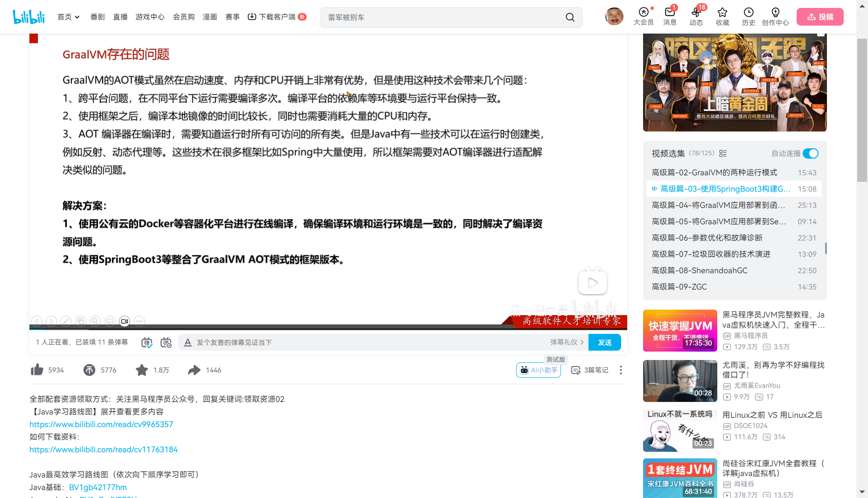Image resolution: width=868 pixels, height=498 pixels.
Task: Open danmaku settings gear icon
Action: coord(166,342)
